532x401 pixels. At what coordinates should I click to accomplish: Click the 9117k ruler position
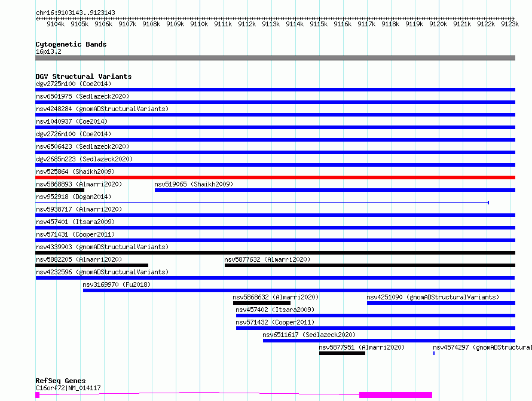366,24
